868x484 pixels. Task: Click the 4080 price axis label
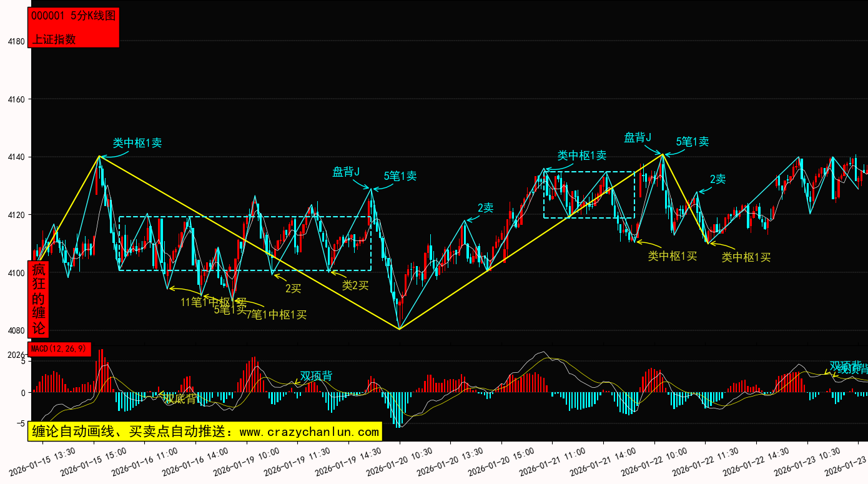(x=16, y=330)
